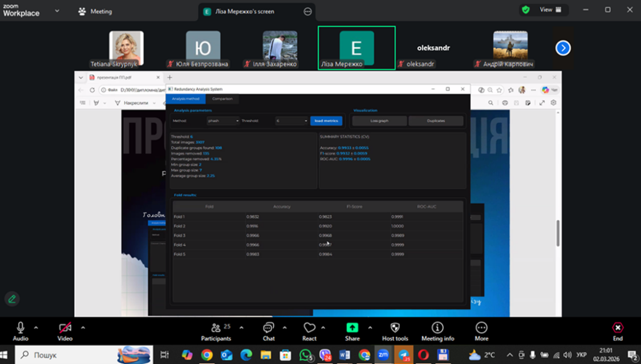Start camera with the Video button

coord(65,328)
